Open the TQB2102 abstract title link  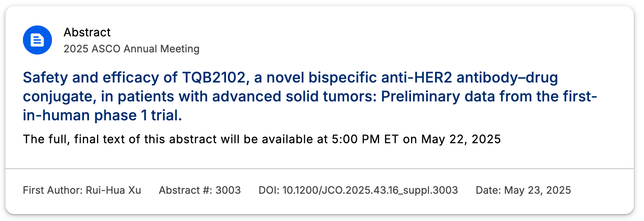pyautogui.click(x=310, y=96)
